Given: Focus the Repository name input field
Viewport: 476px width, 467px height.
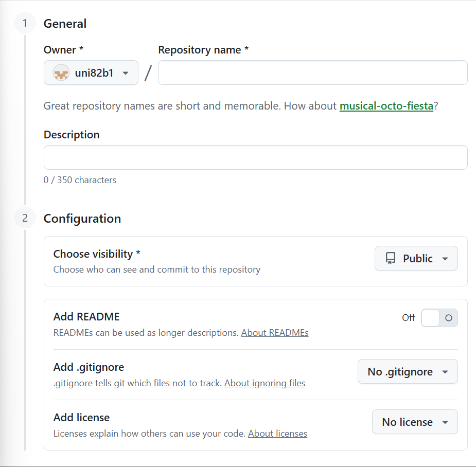Looking at the screenshot, I should (x=312, y=73).
